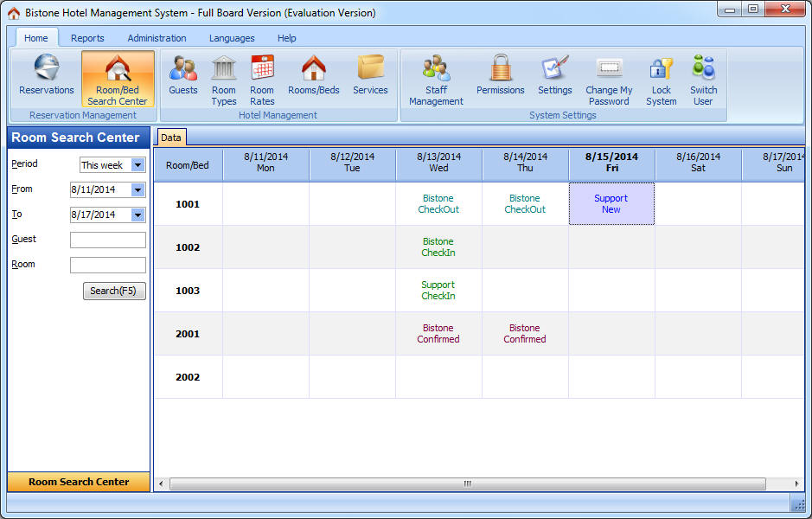Click the Guest search input field
Viewport: 812px width, 519px height.
click(x=108, y=240)
